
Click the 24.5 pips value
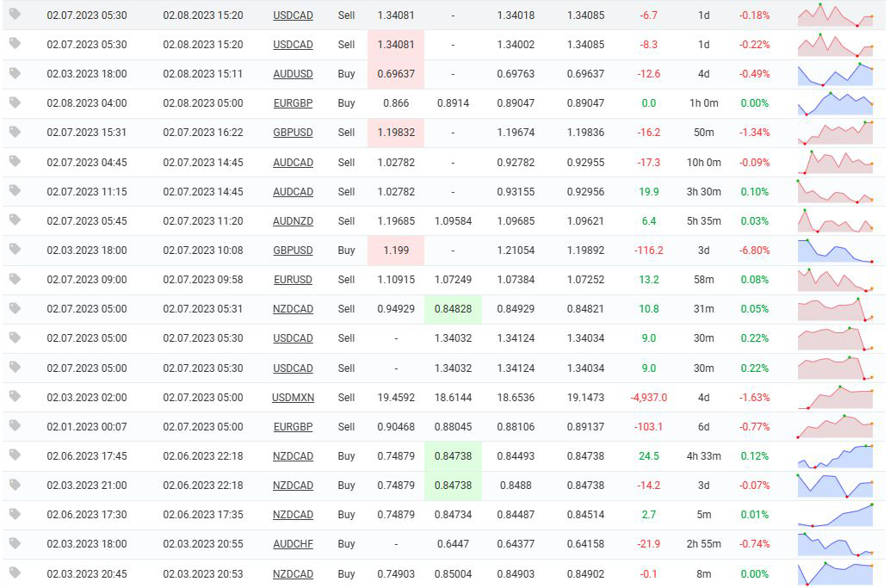[649, 456]
